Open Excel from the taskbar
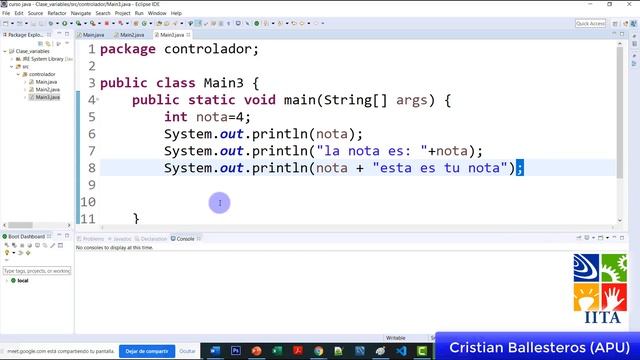Viewport: 640px width, 360px height. click(277, 351)
